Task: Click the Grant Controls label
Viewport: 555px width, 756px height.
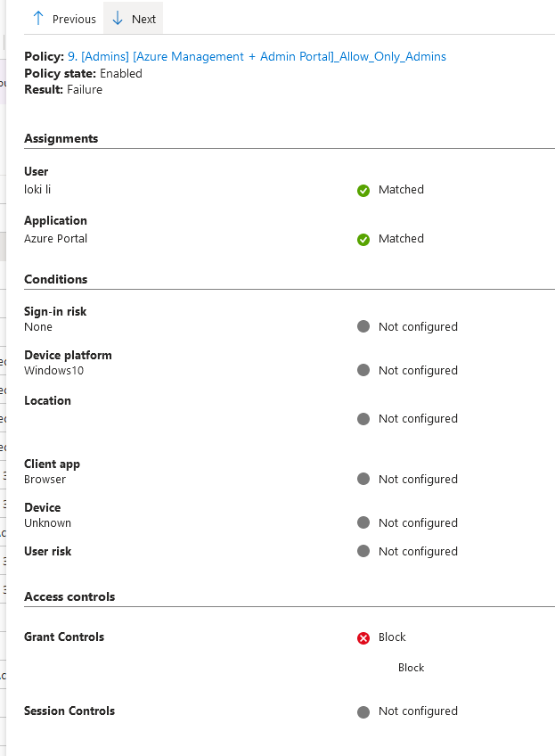Action: (64, 637)
